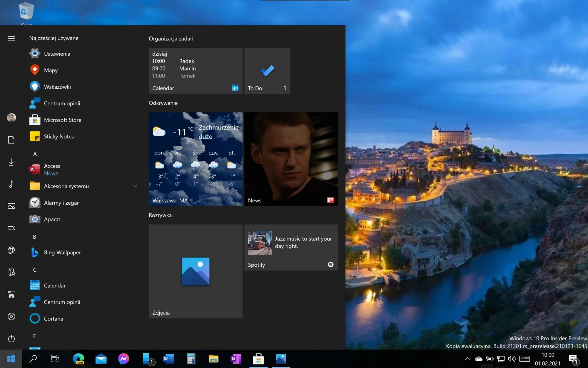Open the To Do tile

click(267, 71)
